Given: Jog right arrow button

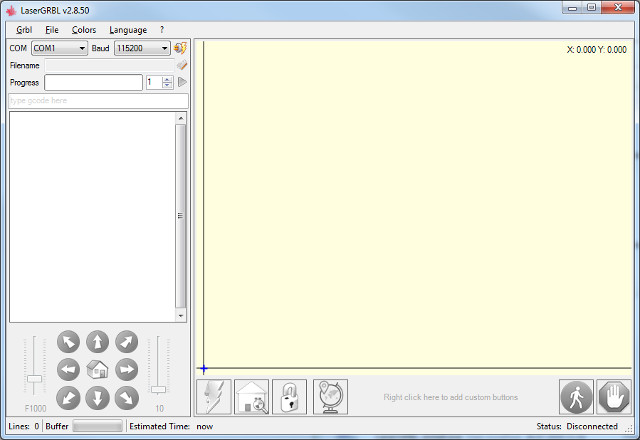Looking at the screenshot, I should pyautogui.click(x=127, y=370).
